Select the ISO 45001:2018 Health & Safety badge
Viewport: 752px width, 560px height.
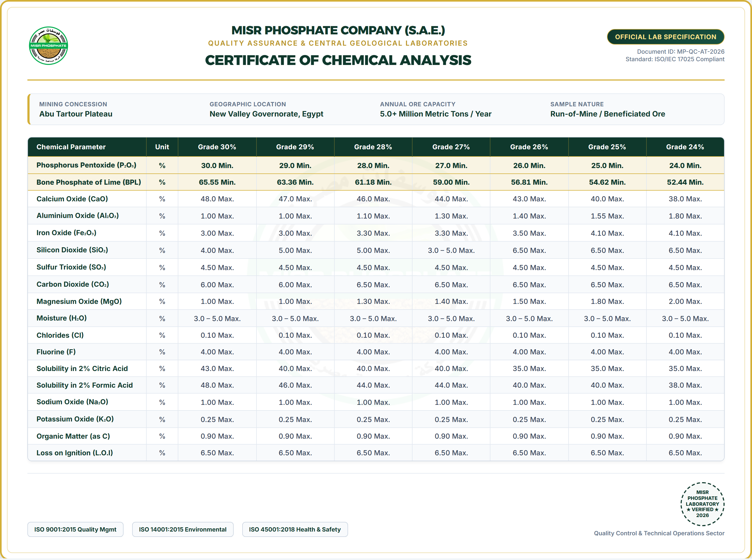click(x=295, y=529)
